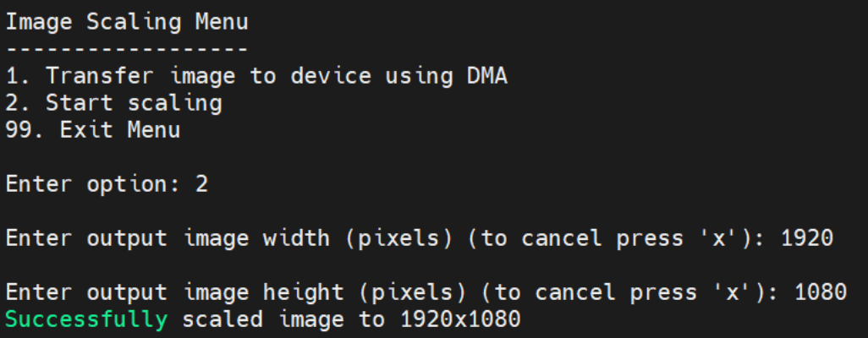Click the "Image Scaling Menu" title text
This screenshot has width=868, height=338.
click(128, 22)
